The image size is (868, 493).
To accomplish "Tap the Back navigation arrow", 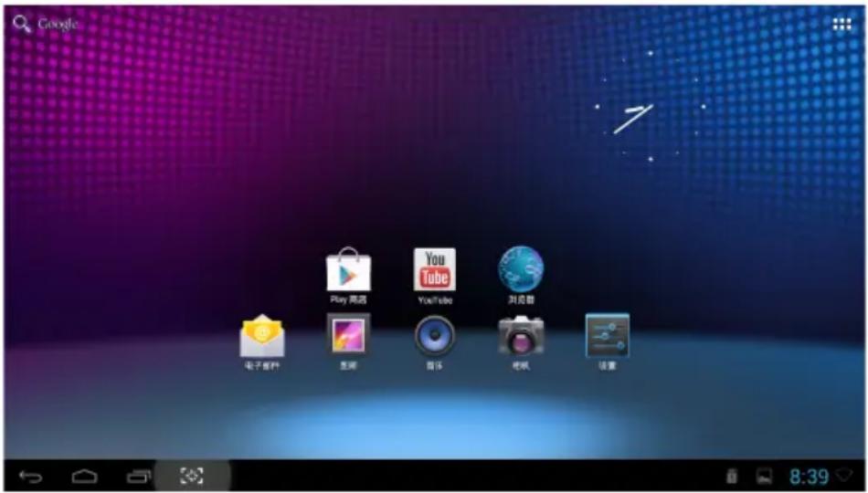I will click(x=30, y=476).
